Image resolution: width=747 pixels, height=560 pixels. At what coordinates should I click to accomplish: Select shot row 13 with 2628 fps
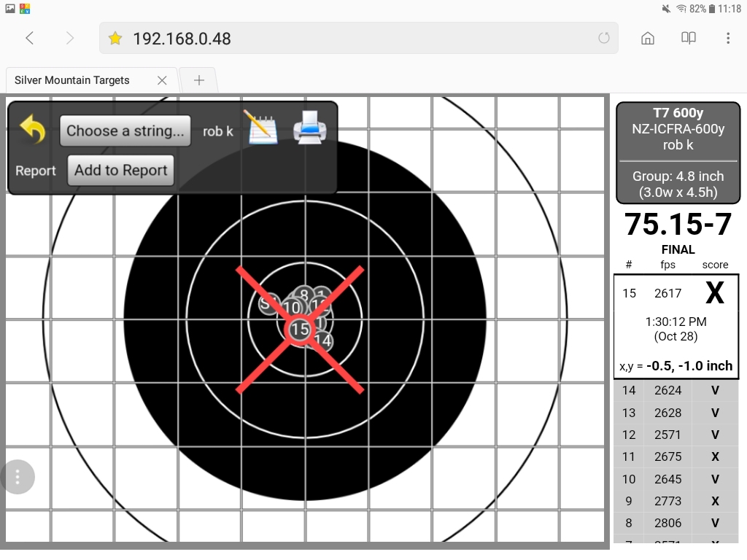point(676,413)
